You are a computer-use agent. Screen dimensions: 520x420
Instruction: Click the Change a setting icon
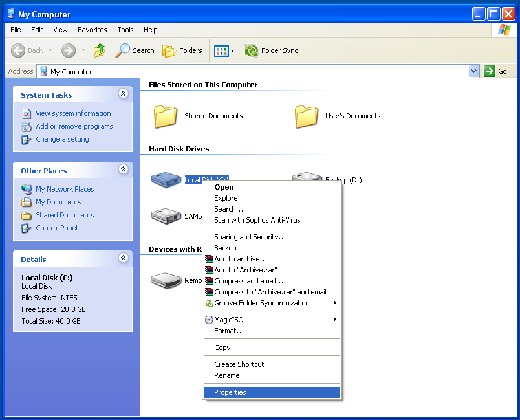coord(27,140)
